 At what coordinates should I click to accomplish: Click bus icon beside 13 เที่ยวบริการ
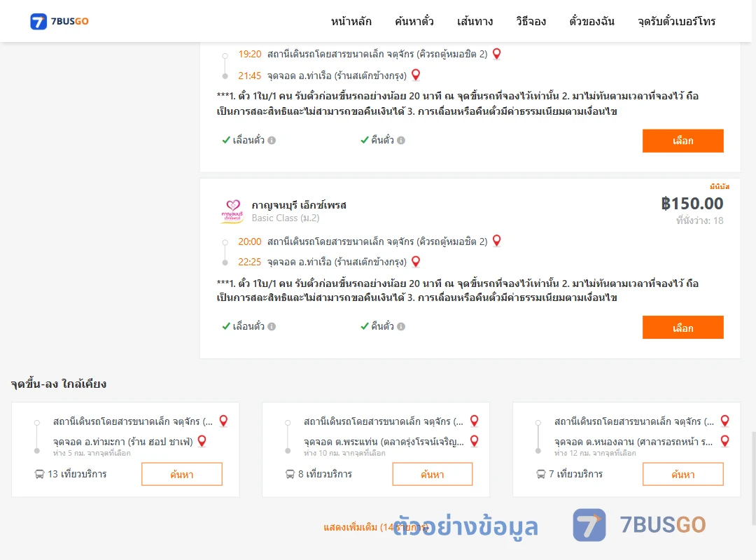39,474
